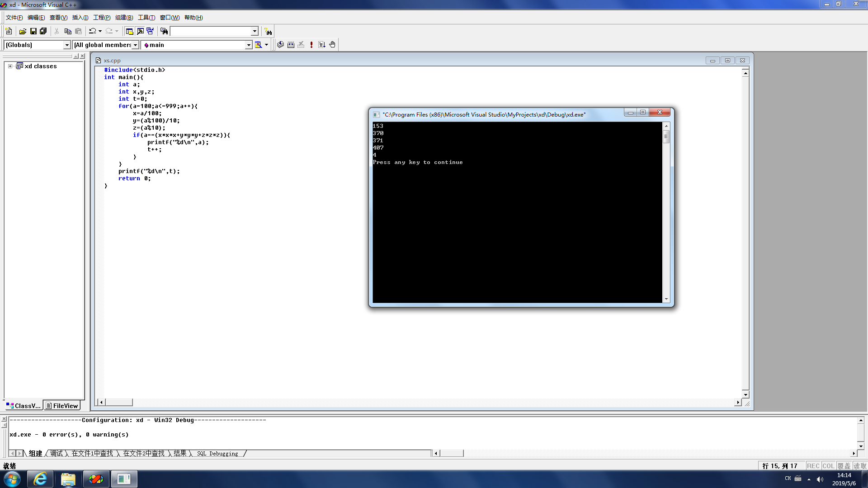Open the Window List icon
The image size is (868, 488).
click(x=150, y=31)
